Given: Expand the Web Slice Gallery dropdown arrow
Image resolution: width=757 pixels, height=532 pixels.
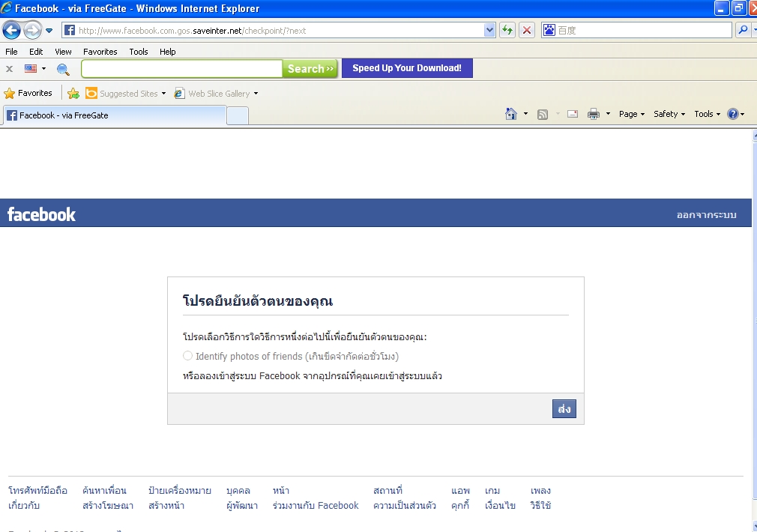Looking at the screenshot, I should click(256, 94).
